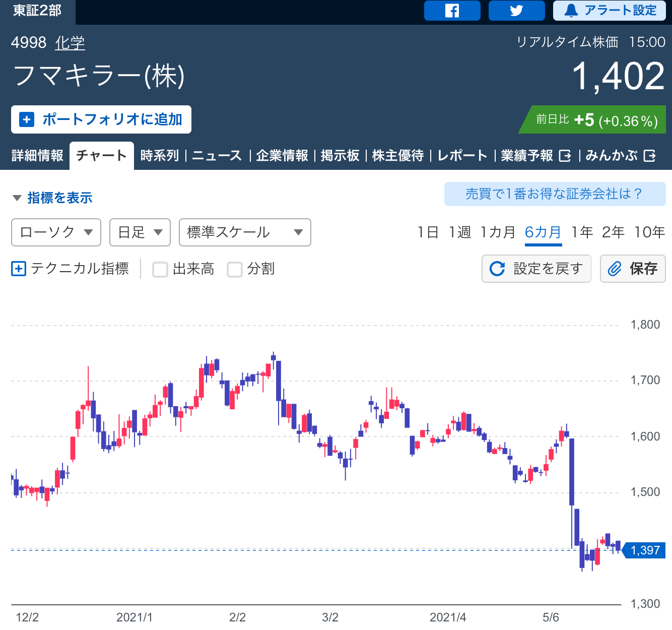Open 企業情報 tab
This screenshot has height=630, width=672.
[282, 155]
